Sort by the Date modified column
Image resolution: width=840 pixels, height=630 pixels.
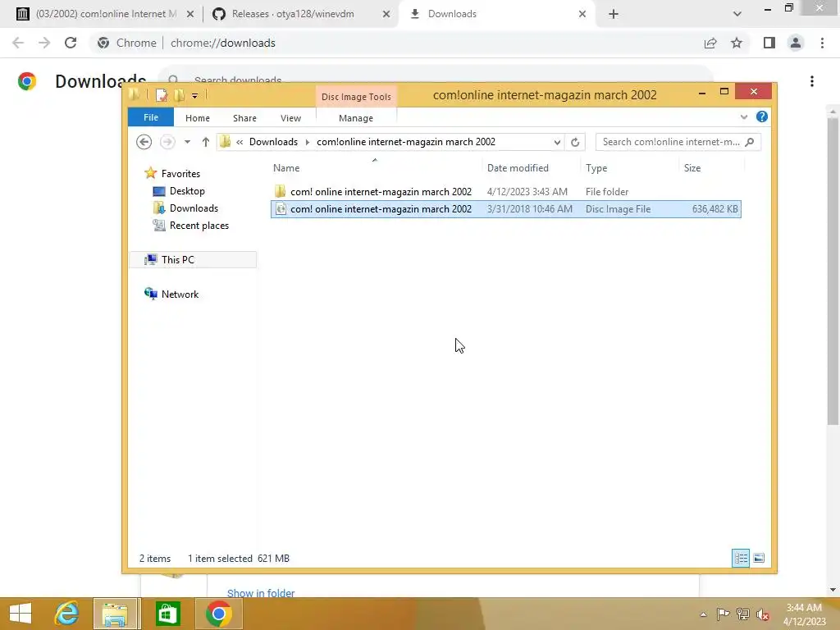pos(518,168)
